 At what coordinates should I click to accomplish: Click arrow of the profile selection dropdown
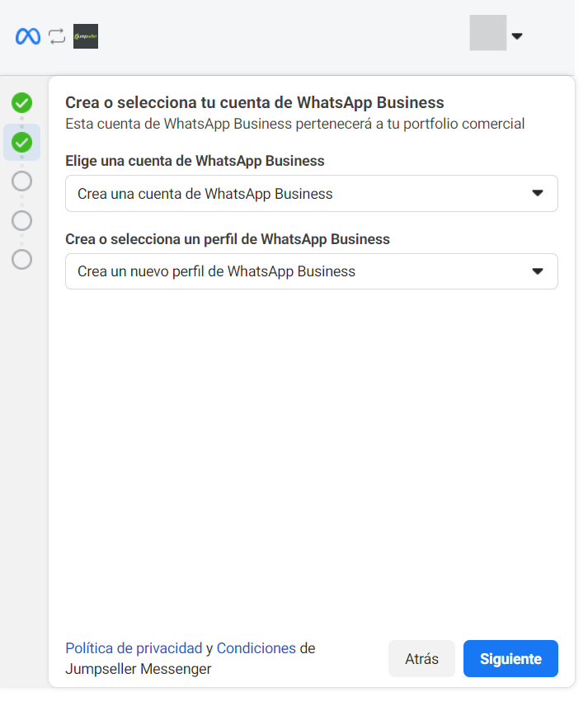[x=538, y=271]
